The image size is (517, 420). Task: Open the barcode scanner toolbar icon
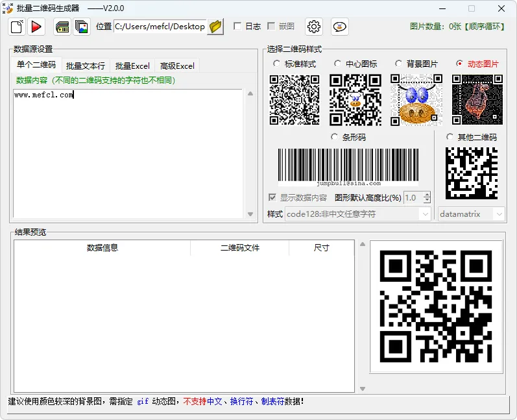point(62,27)
